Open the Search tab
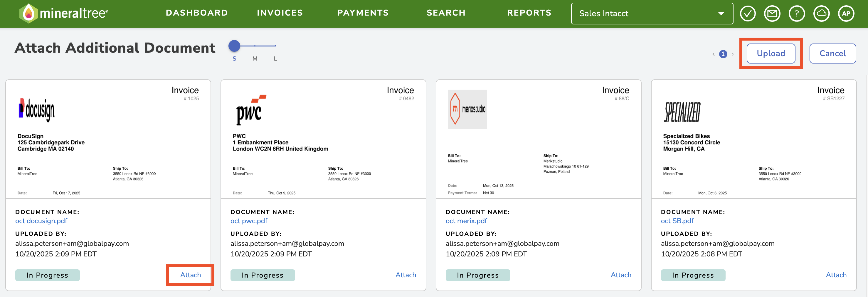Screen dimensions: 868x297 coord(446,13)
